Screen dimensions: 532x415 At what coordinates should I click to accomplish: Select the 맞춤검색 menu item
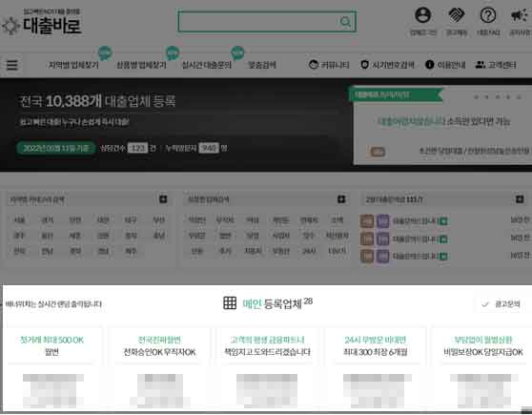[x=262, y=65]
